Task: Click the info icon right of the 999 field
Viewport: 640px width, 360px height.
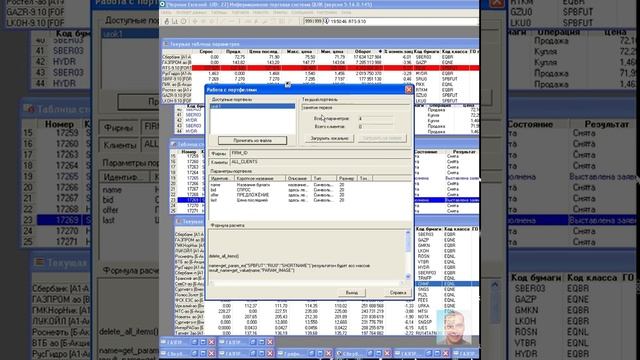Action: point(326,21)
